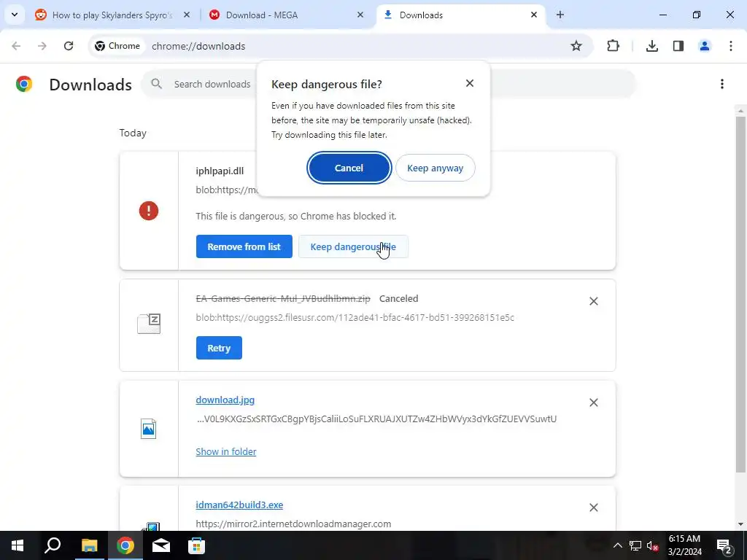Reload the downloads page
Screen dimensions: 747x560
pos(69,46)
